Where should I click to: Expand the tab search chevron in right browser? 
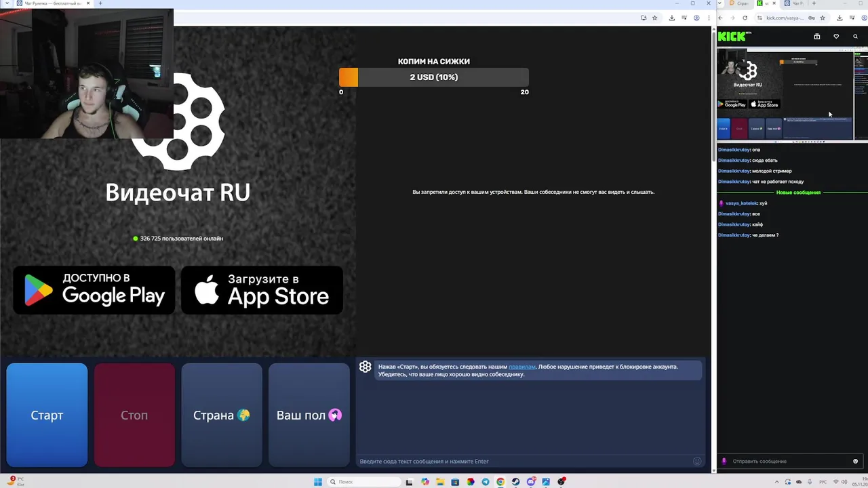click(x=720, y=3)
